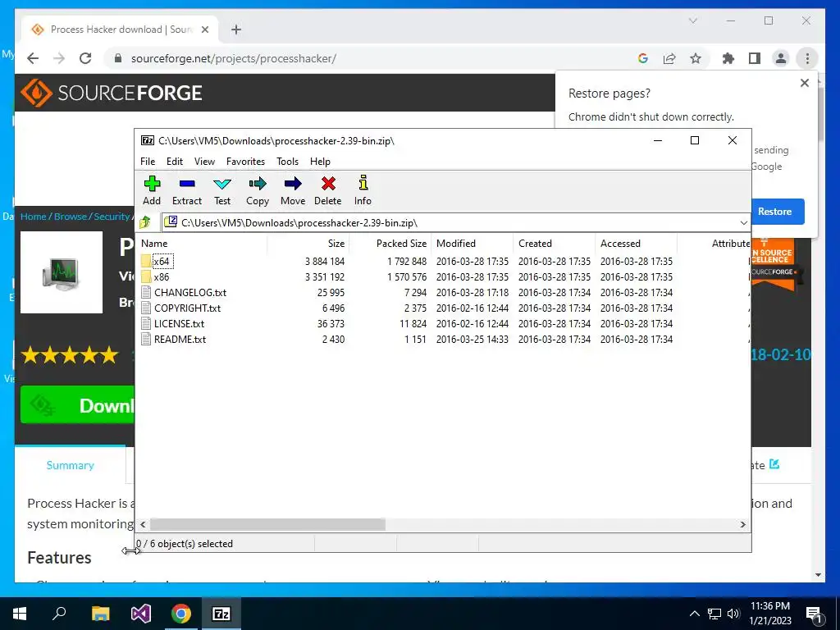Open the File menu in 7-Zip
The image size is (840, 630).
148,162
